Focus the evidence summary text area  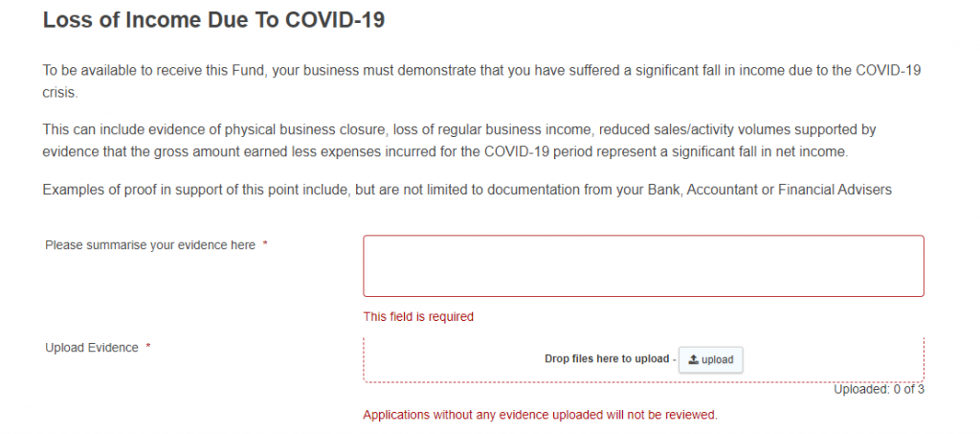(643, 265)
